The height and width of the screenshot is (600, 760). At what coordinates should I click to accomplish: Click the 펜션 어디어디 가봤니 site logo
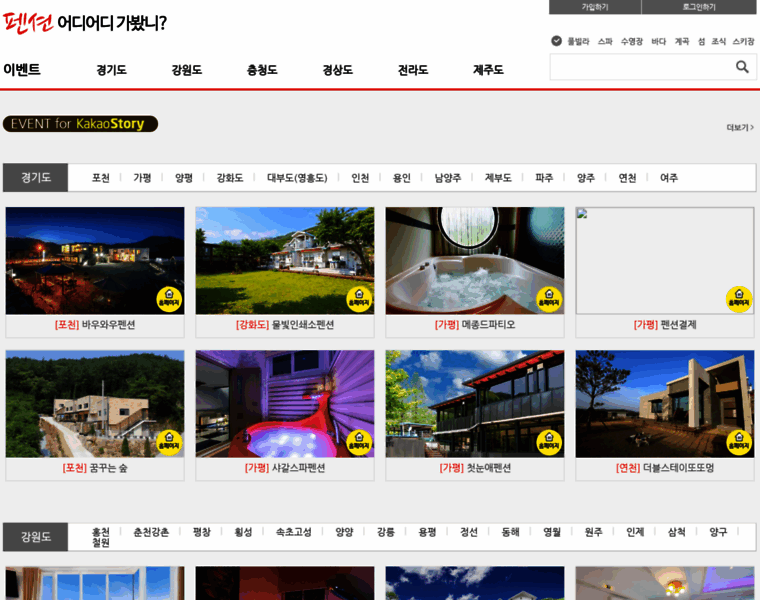click(x=85, y=23)
